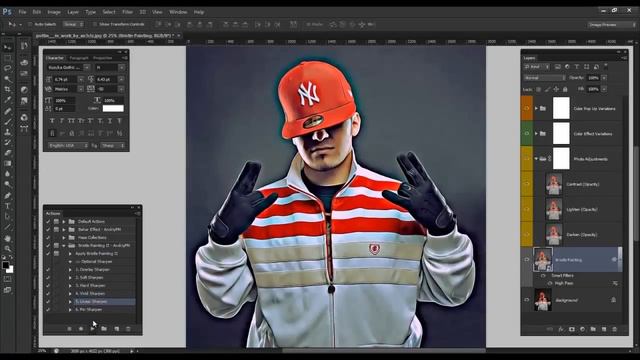Viewport: 640px width, 360px height.
Task: Select the Blur tool
Action: click(x=7, y=174)
